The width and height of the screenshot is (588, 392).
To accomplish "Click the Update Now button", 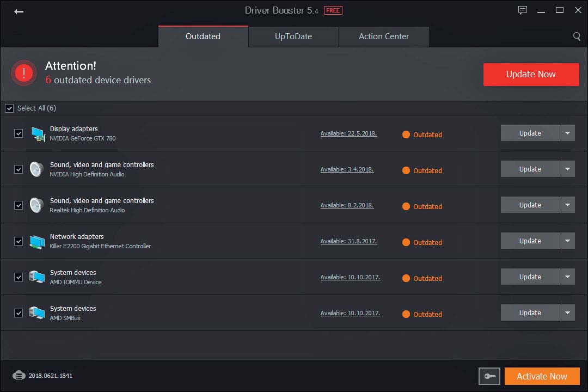I will pos(531,74).
